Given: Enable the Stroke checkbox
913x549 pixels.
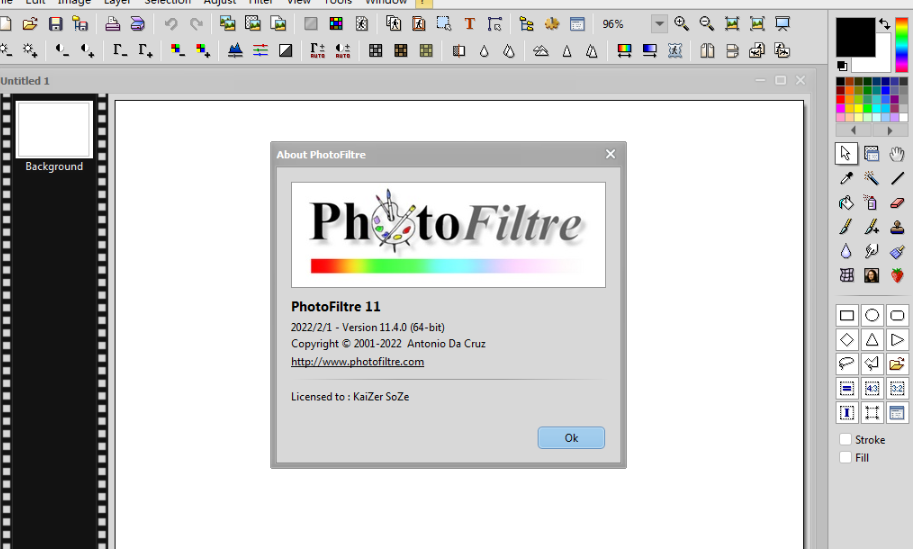Looking at the screenshot, I should pos(845,440).
